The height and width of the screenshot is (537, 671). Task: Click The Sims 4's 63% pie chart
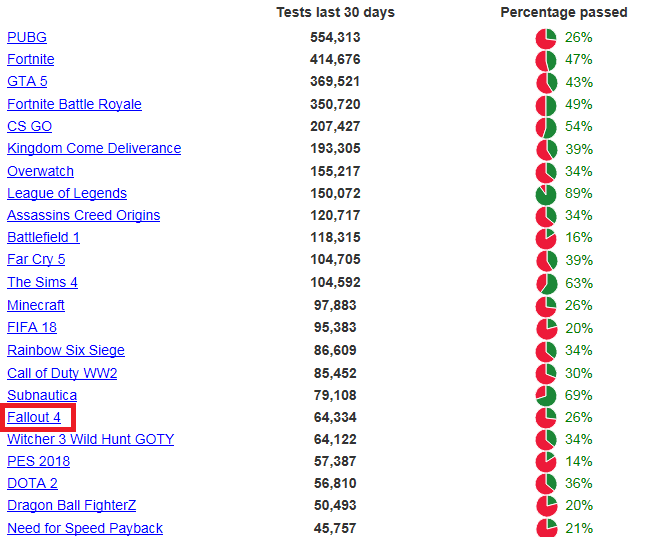click(546, 284)
